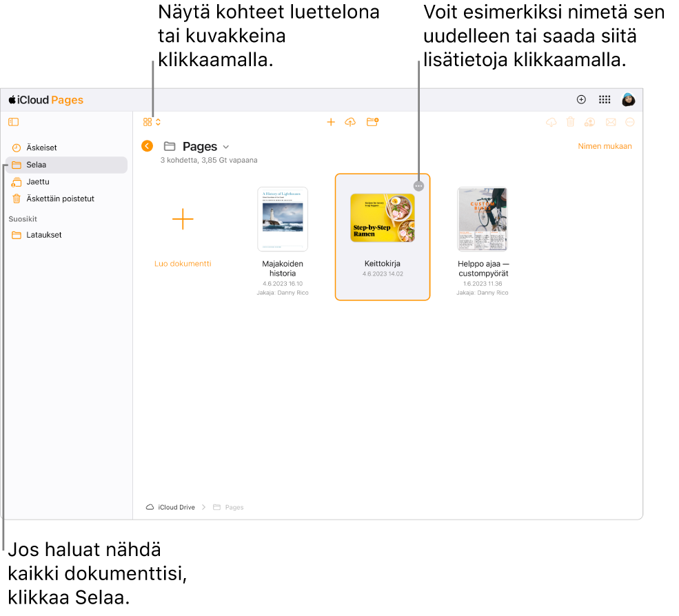Select the Majakoiden historia document thumbnail
Image resolution: width=679 pixels, height=616 pixels.
(x=283, y=219)
